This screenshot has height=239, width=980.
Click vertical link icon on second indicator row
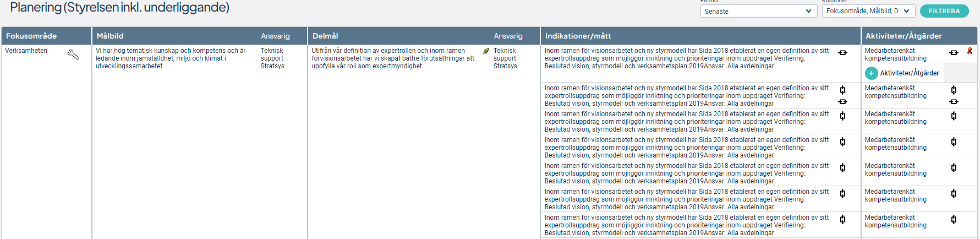842,90
